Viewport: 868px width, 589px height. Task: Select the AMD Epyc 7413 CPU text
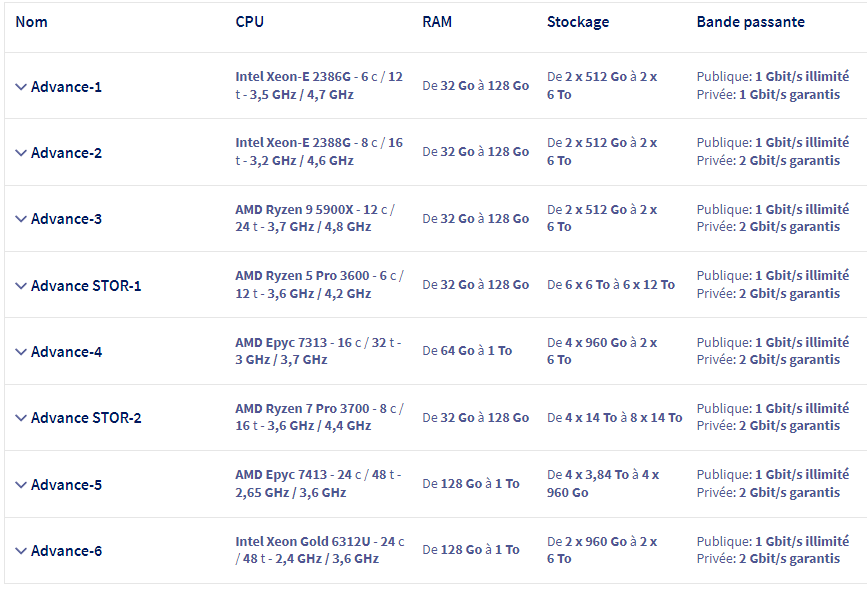[281, 475]
